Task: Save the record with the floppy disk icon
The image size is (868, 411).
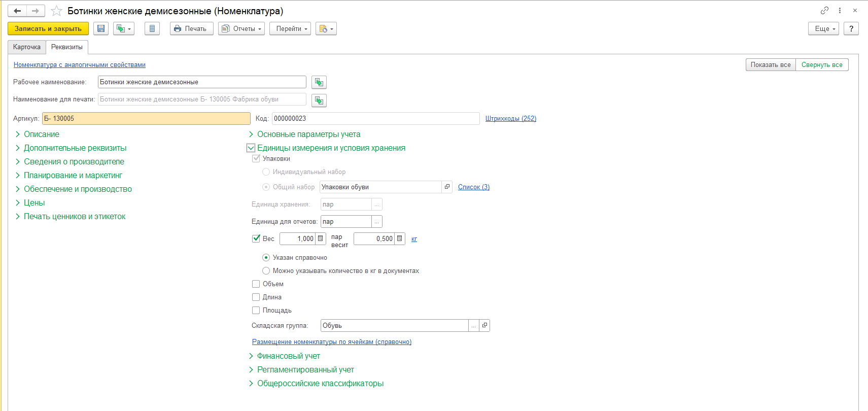Action: pyautogui.click(x=101, y=29)
